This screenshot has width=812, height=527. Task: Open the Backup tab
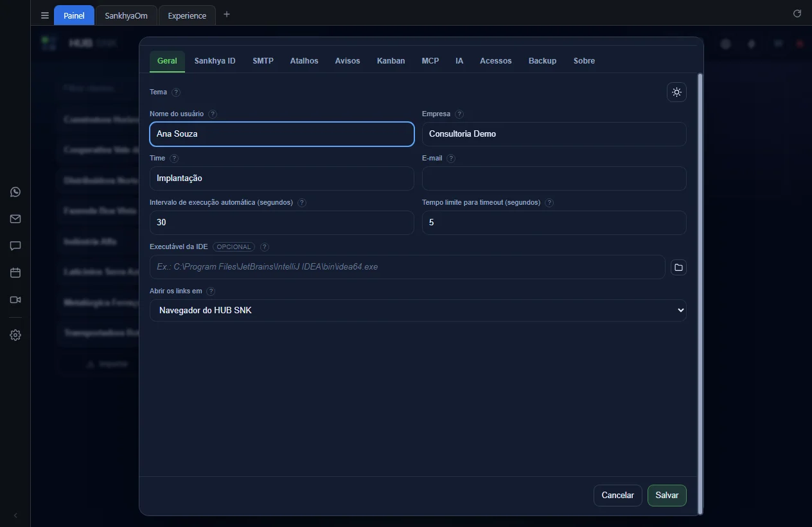click(x=543, y=61)
